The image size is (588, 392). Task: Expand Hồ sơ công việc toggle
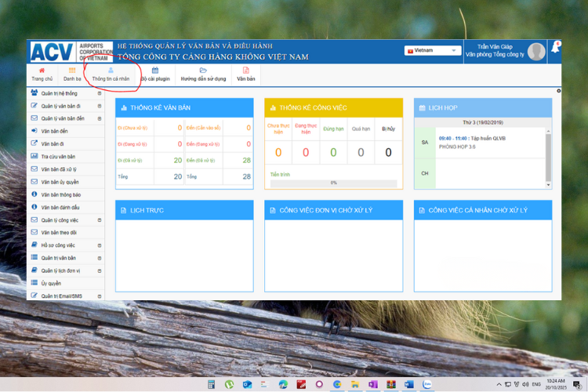[x=100, y=245]
